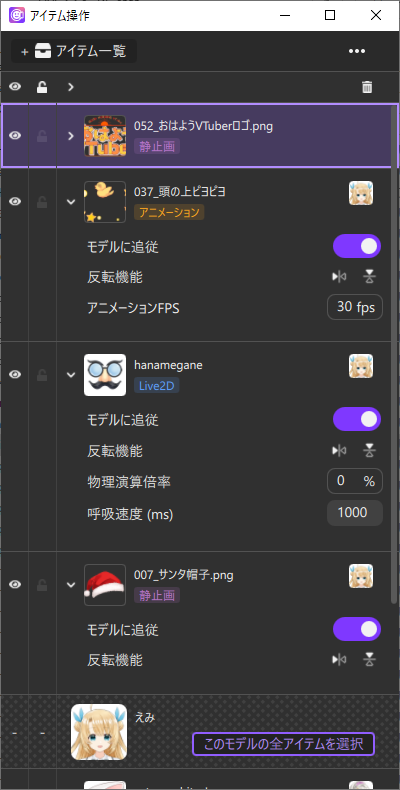Collapse the 007_サンタ帽子.png settings
Screen dimensions: 400x790
click(71, 585)
